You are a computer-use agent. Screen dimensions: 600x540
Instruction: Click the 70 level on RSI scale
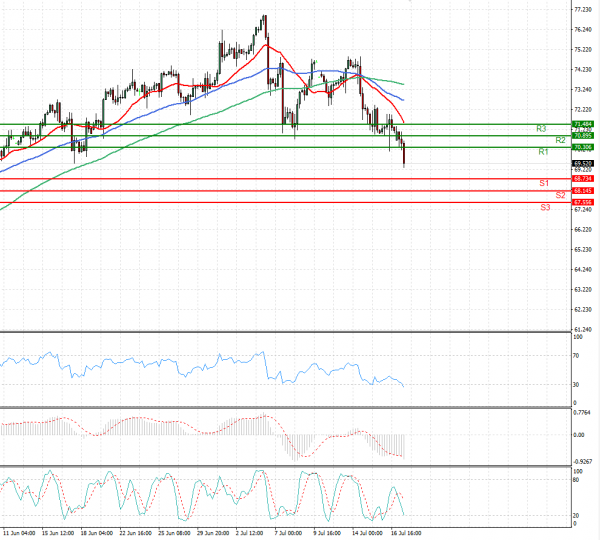(576, 356)
